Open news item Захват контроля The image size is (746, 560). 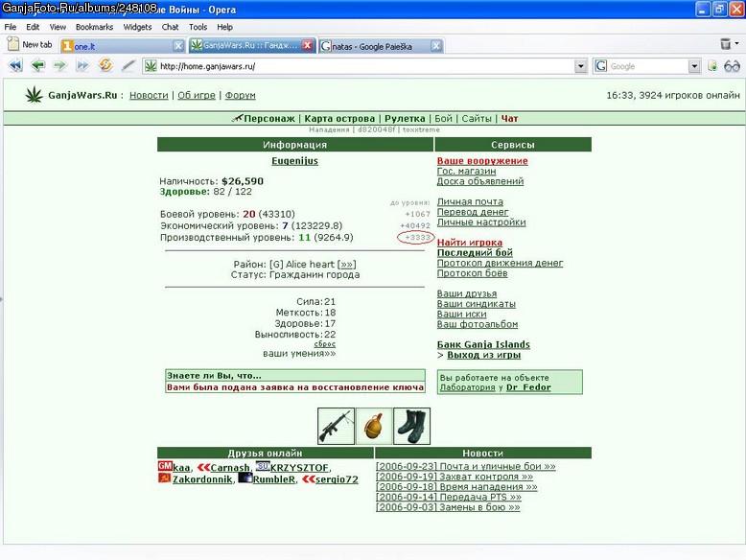455,477
